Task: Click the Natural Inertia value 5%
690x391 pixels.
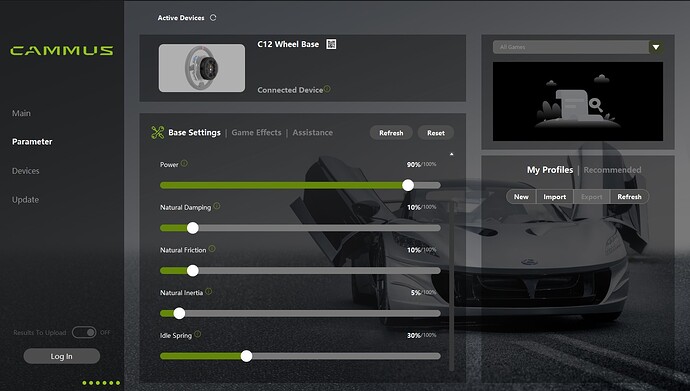Action: coord(415,293)
